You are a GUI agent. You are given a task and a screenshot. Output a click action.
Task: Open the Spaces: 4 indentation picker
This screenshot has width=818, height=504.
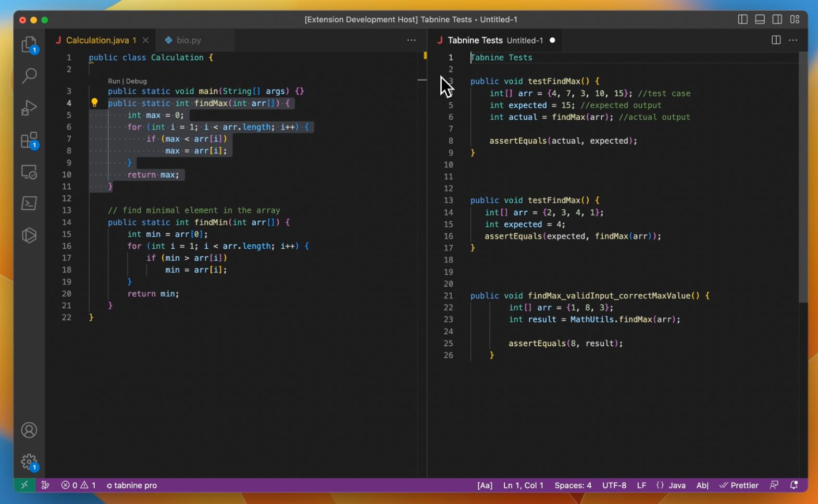tap(573, 485)
